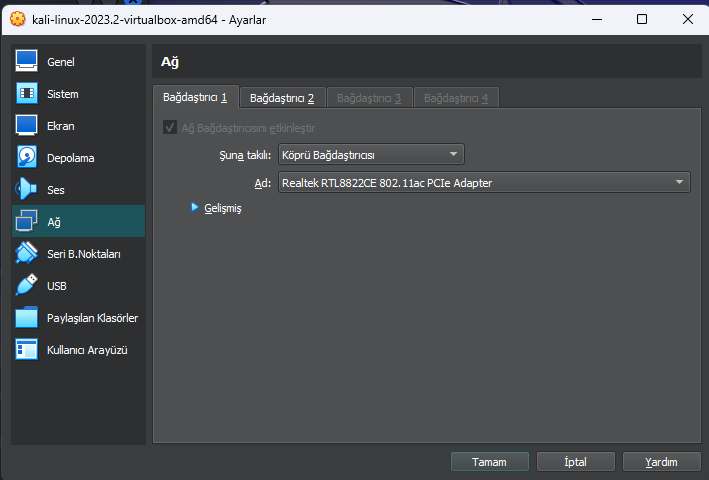Switch to Bağdaştırıcı 3 tab
Screen dimensions: 709x480
tap(369, 98)
